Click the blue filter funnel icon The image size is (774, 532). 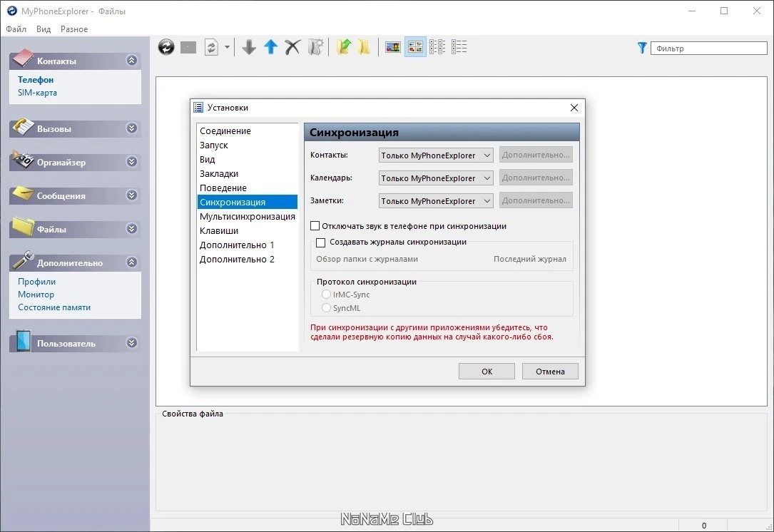(x=642, y=48)
